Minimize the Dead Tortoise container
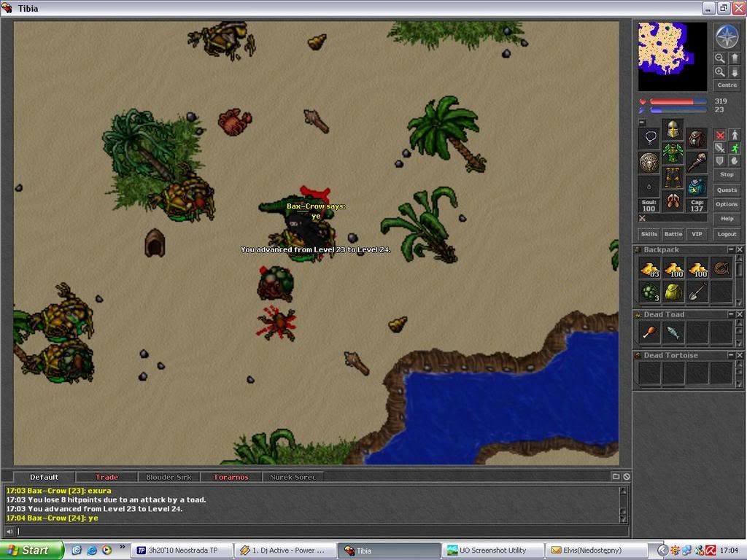This screenshot has height=560, width=747. coord(731,355)
